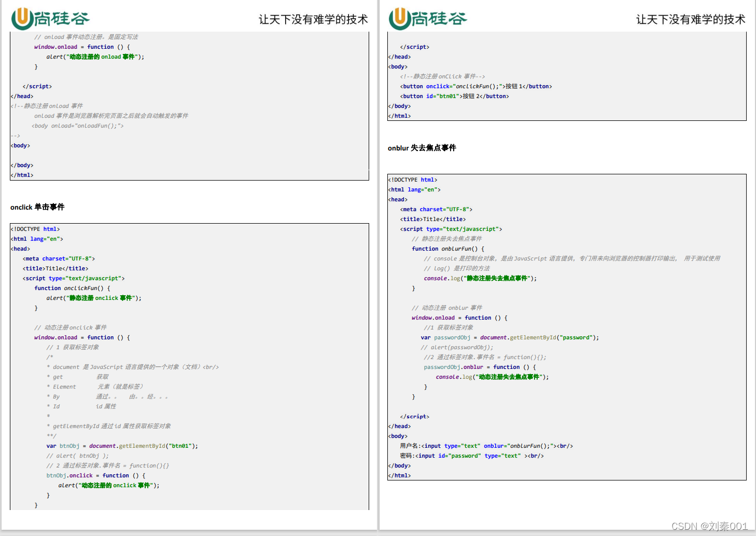Click the heading 'onblur 失去焦点事件'
The image size is (756, 536).
pyautogui.click(x=422, y=148)
